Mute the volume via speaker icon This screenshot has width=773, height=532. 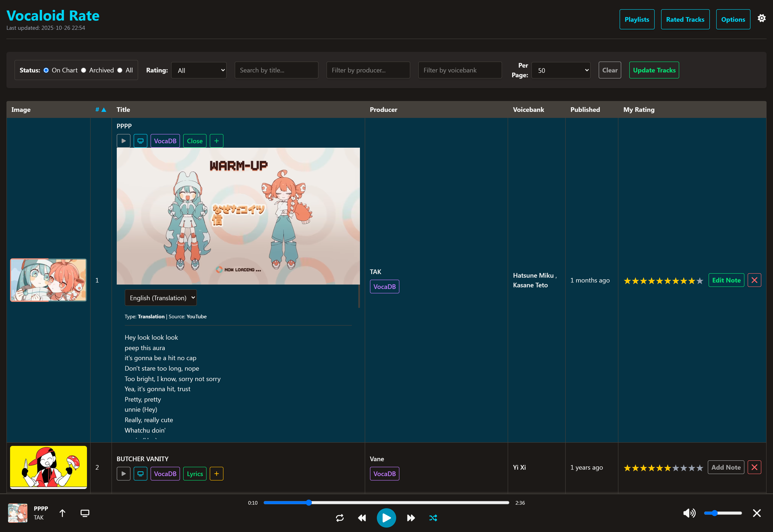coord(689,513)
